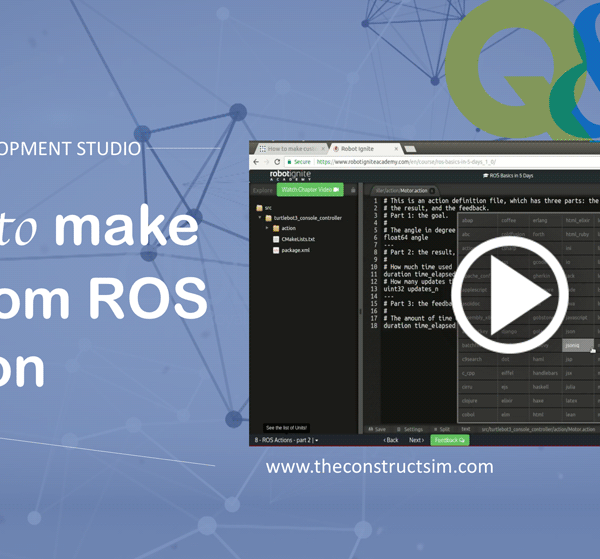Click the Motor.action file path in status bar
The image size is (600, 559).
tap(538, 429)
